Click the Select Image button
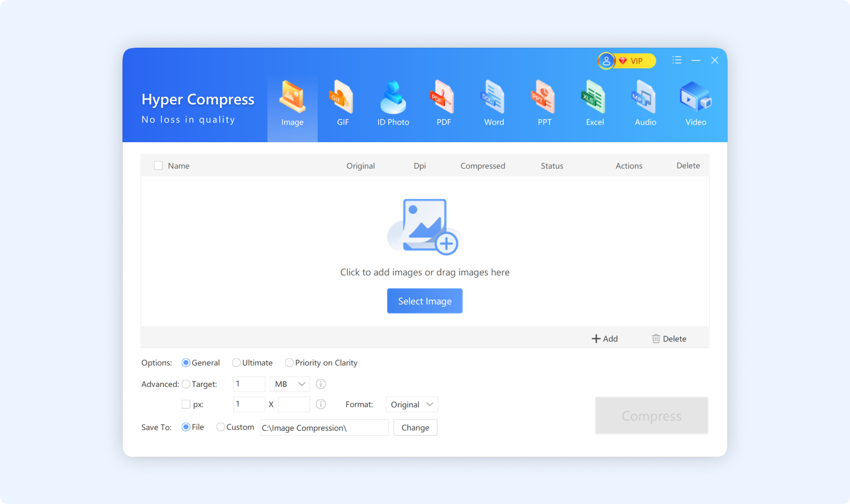 point(425,301)
